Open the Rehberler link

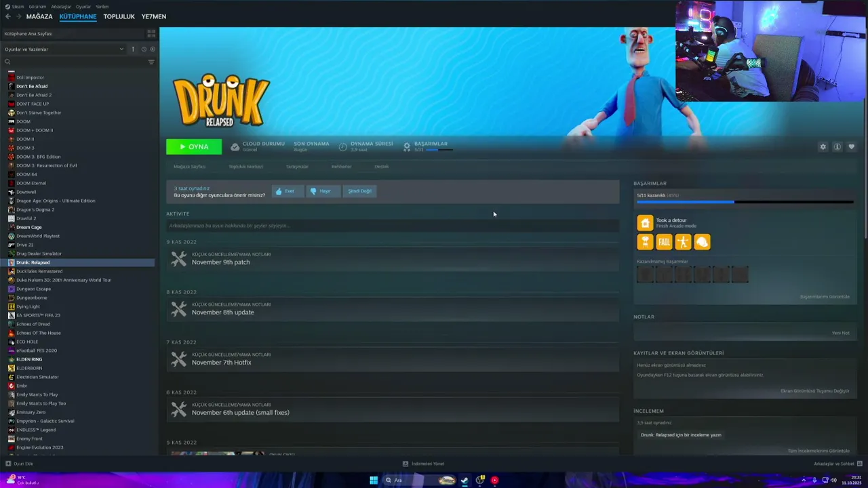click(x=341, y=167)
